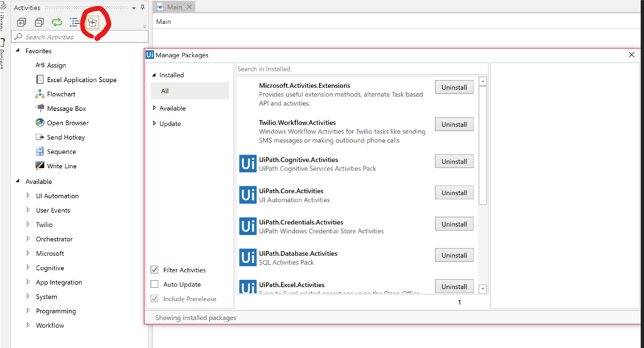Enable the Auto Update checkbox
This screenshot has height=348, width=644.
[155, 284]
